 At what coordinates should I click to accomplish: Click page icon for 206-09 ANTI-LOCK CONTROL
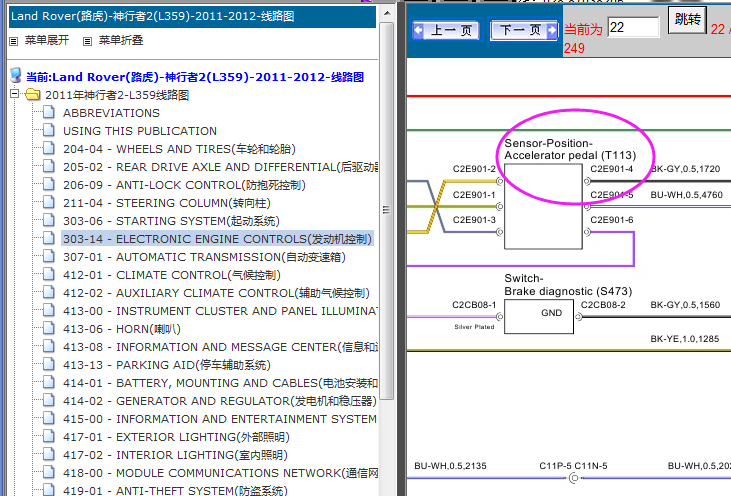pos(48,184)
